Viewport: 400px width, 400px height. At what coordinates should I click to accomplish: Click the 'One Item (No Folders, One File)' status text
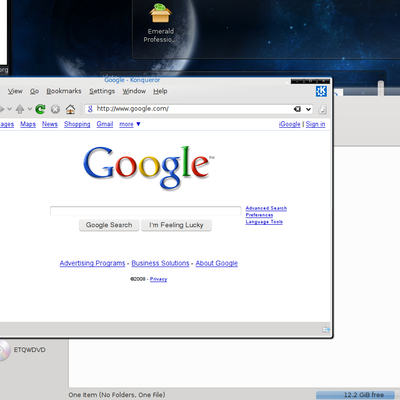pyautogui.click(x=117, y=395)
